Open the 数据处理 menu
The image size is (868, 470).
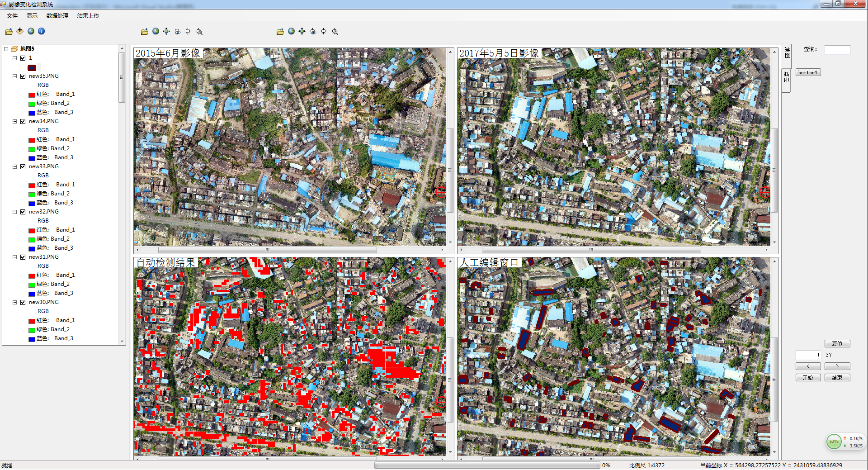coord(57,15)
